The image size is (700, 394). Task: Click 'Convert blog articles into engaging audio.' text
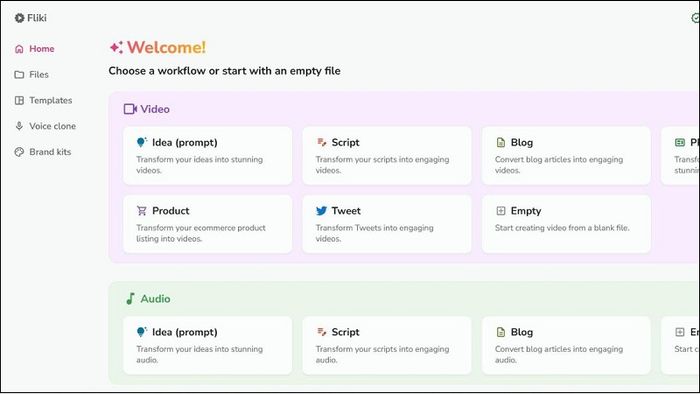coord(559,354)
